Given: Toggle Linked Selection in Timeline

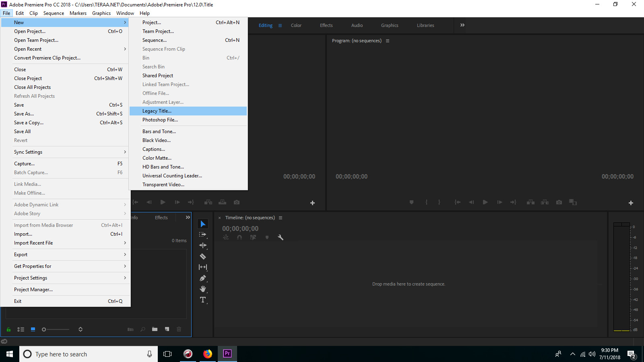Looking at the screenshot, I should pos(253,237).
